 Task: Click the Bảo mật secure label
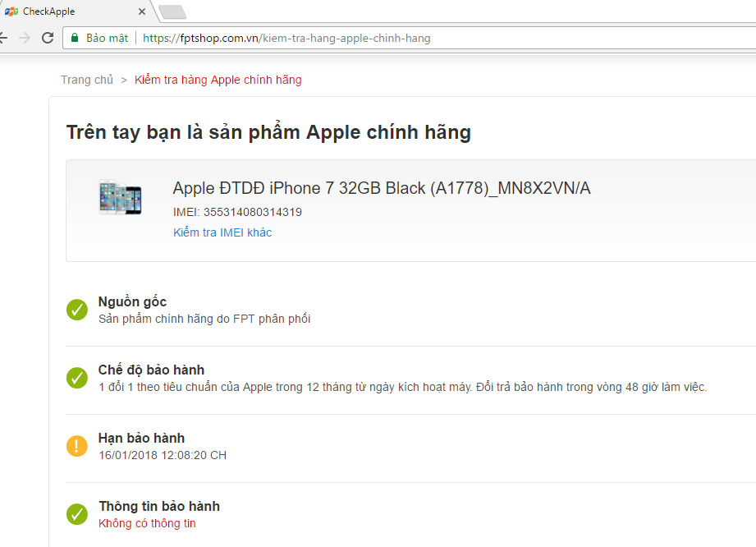107,38
